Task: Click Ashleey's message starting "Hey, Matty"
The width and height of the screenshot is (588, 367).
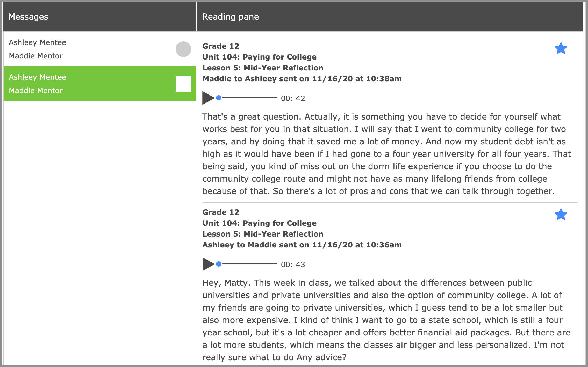Action: click(386, 320)
